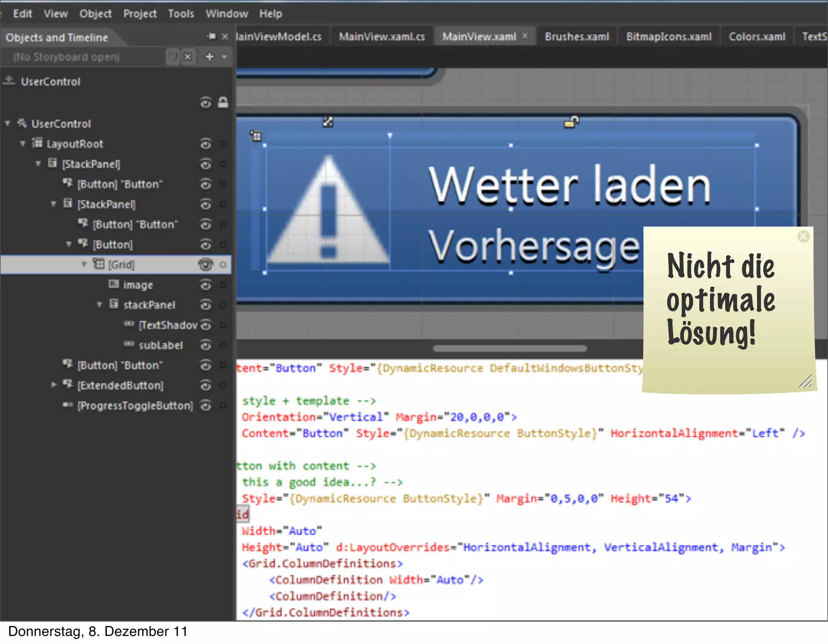Close the yellow sticky note overlay
The height and width of the screenshot is (644, 828).
click(803, 236)
